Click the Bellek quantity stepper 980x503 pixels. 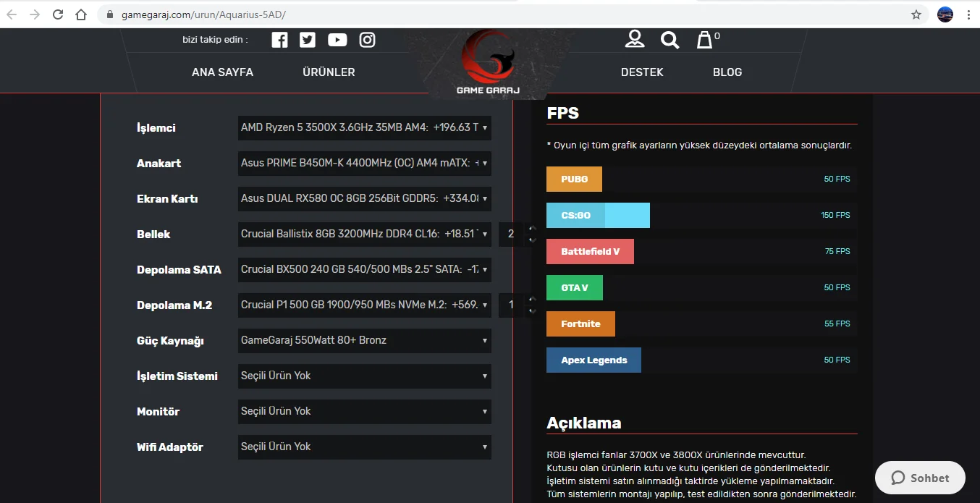[518, 234]
